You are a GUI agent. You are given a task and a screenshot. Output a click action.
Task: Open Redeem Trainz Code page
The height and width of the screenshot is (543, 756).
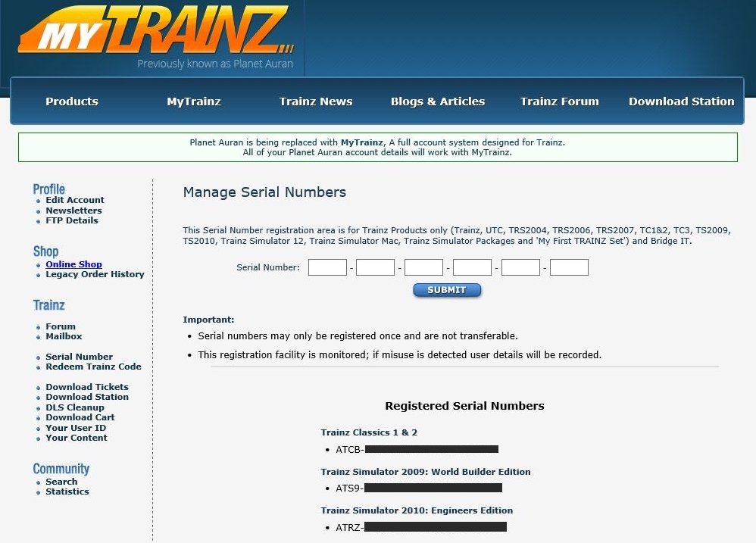(x=93, y=367)
